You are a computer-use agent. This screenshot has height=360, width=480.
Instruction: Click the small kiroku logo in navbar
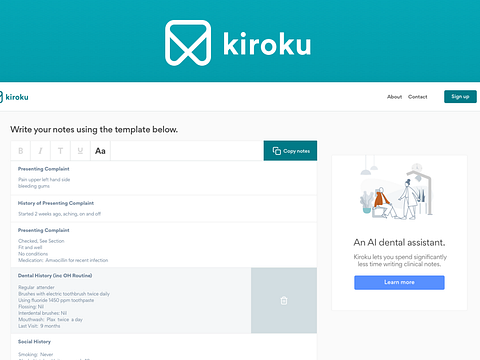pyautogui.click(x=14, y=97)
